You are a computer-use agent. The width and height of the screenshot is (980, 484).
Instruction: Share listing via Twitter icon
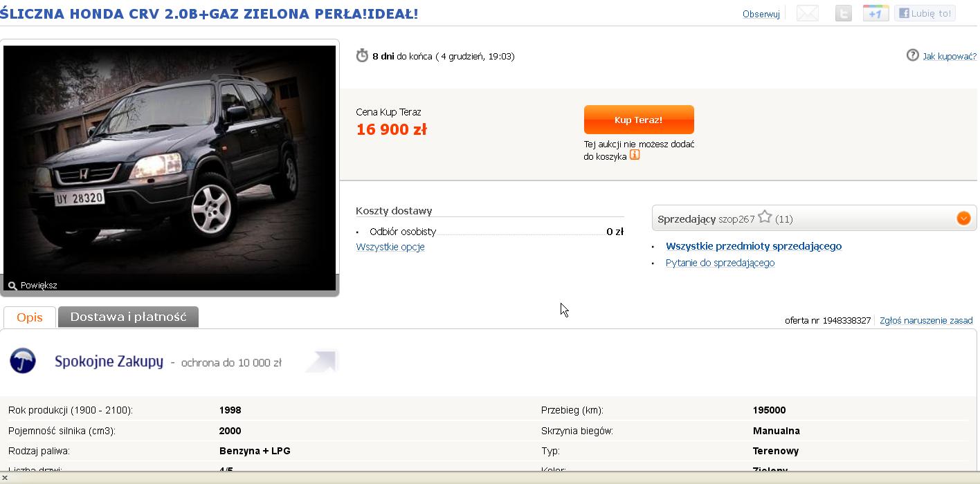pos(843,13)
